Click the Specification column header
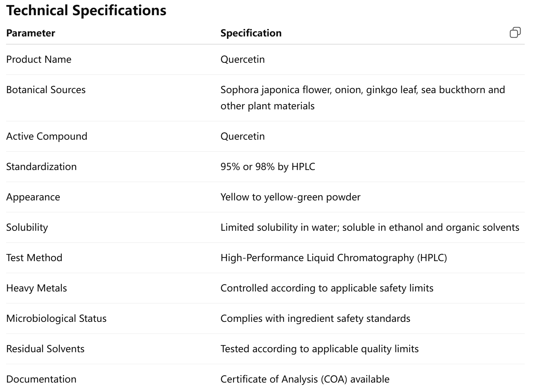This screenshot has height=392, width=543. 251,33
